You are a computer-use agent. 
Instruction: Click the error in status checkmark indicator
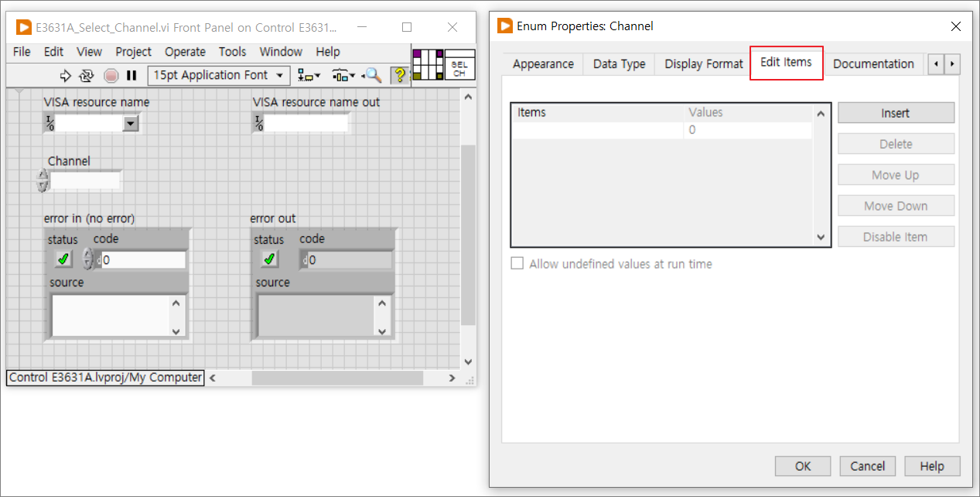click(x=63, y=259)
